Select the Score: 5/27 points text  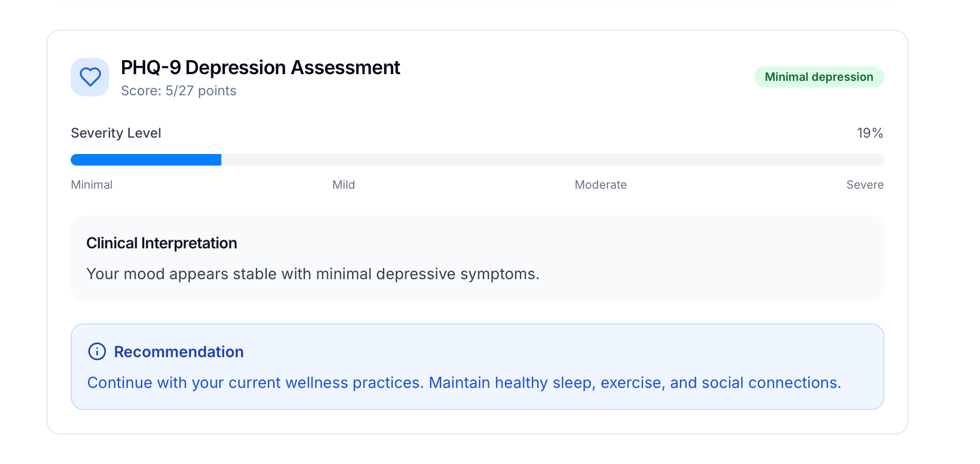tap(178, 91)
